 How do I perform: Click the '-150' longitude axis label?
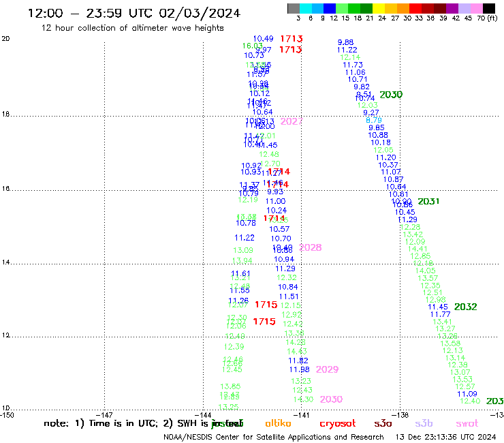(7, 415)
